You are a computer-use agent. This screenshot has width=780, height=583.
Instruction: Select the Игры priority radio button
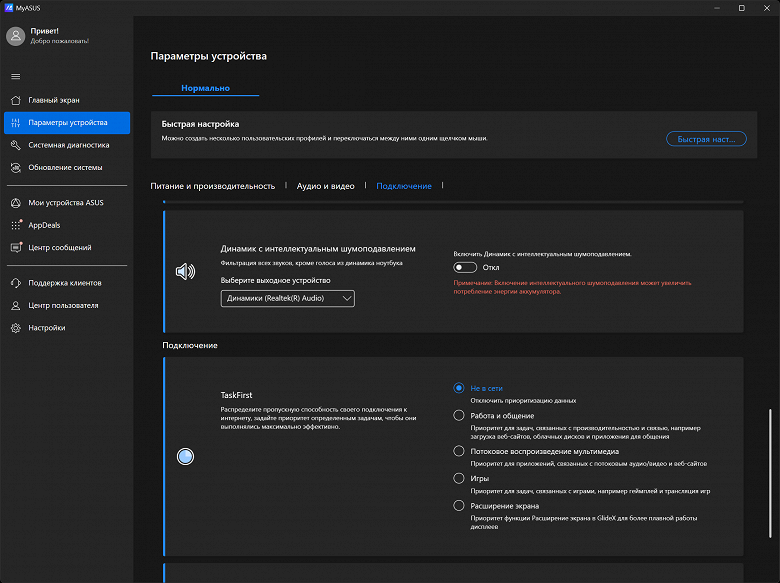pos(459,479)
